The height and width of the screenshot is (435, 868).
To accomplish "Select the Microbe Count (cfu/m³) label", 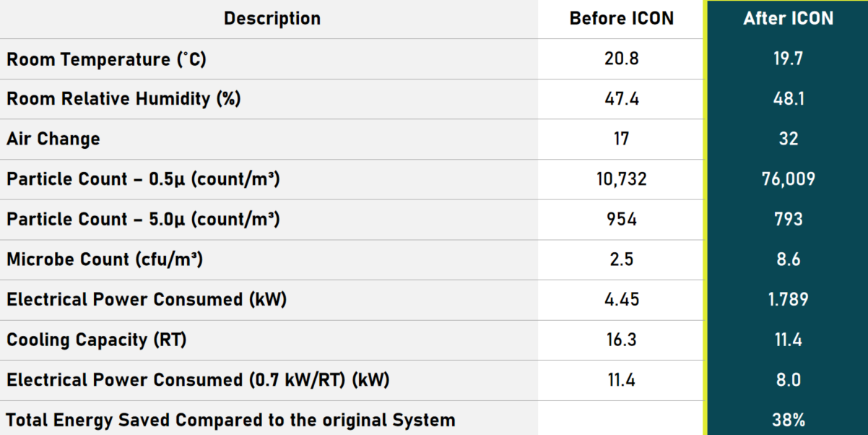I will pos(105,259).
